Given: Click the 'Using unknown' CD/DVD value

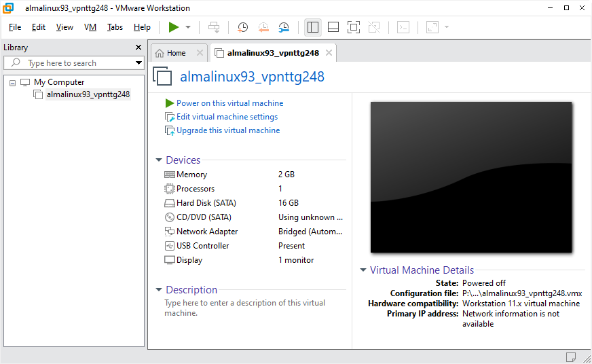Looking at the screenshot, I should [x=310, y=217].
